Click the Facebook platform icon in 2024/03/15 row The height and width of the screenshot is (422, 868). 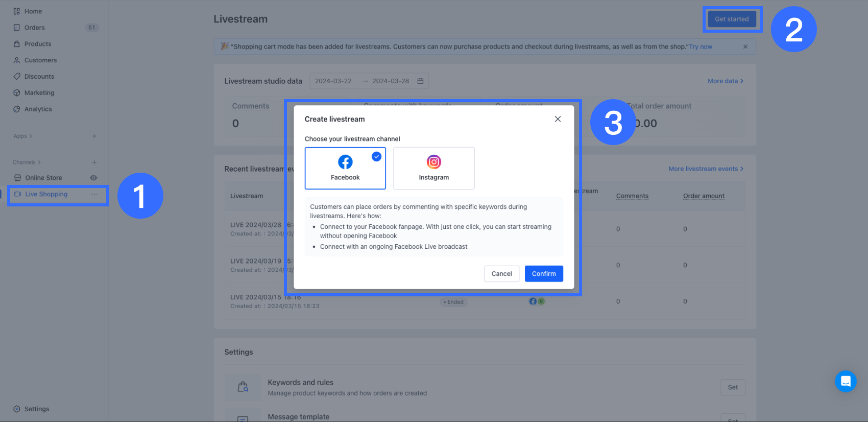(x=533, y=301)
